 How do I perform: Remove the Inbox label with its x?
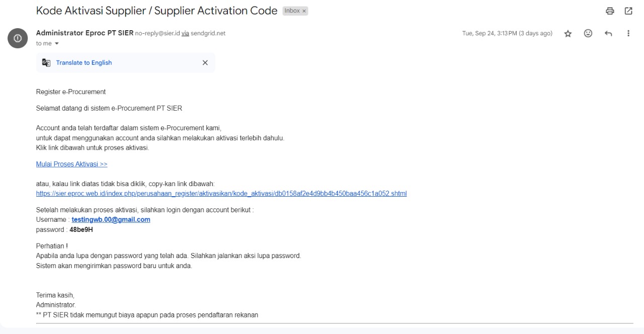304,11
